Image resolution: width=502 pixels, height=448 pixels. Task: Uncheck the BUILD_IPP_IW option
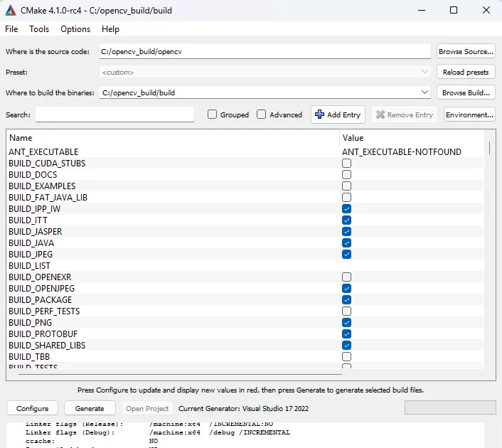[346, 209]
